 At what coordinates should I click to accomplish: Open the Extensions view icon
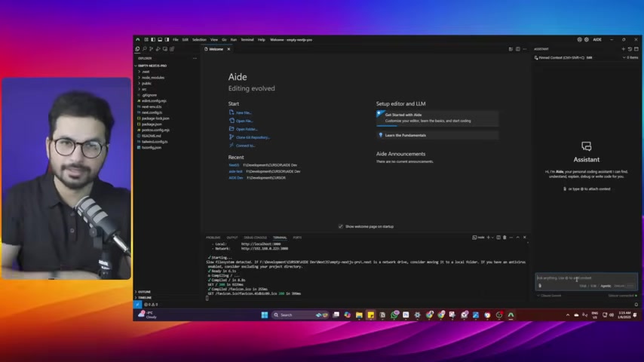[x=172, y=49]
